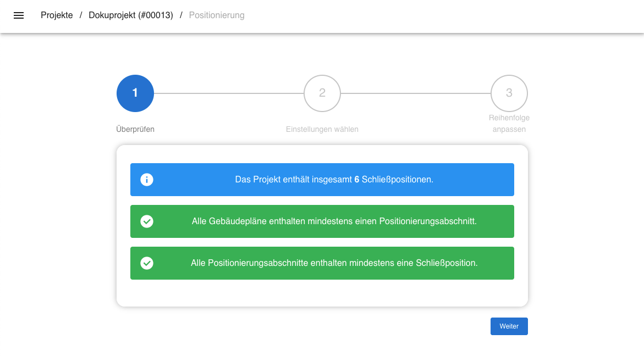Click the check icon on Positionierungsabschnitte banner
Image resolution: width=644 pixels, height=356 pixels.
(x=146, y=263)
